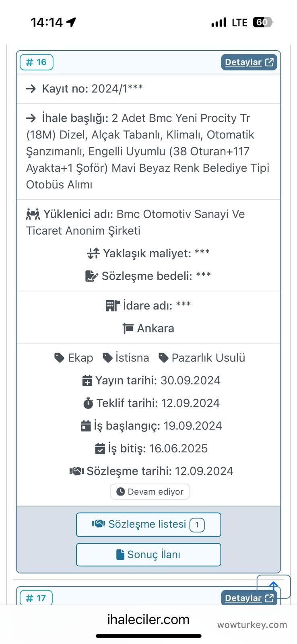Click the people icon beside Yüklenici adı
Image resolution: width=297 pixels, height=644 pixels.
pos(33,214)
